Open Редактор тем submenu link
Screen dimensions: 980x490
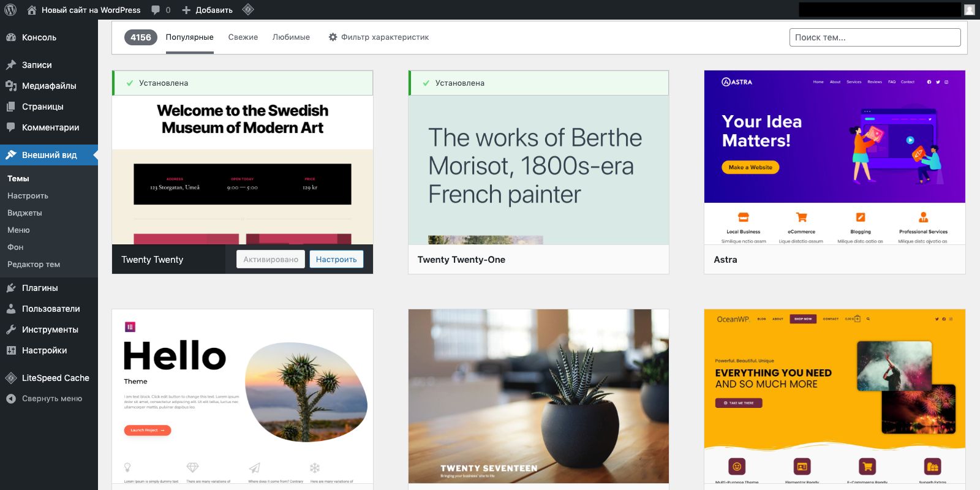pos(34,265)
